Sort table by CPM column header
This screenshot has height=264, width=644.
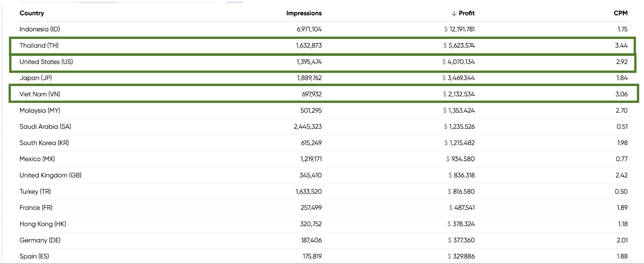[620, 13]
